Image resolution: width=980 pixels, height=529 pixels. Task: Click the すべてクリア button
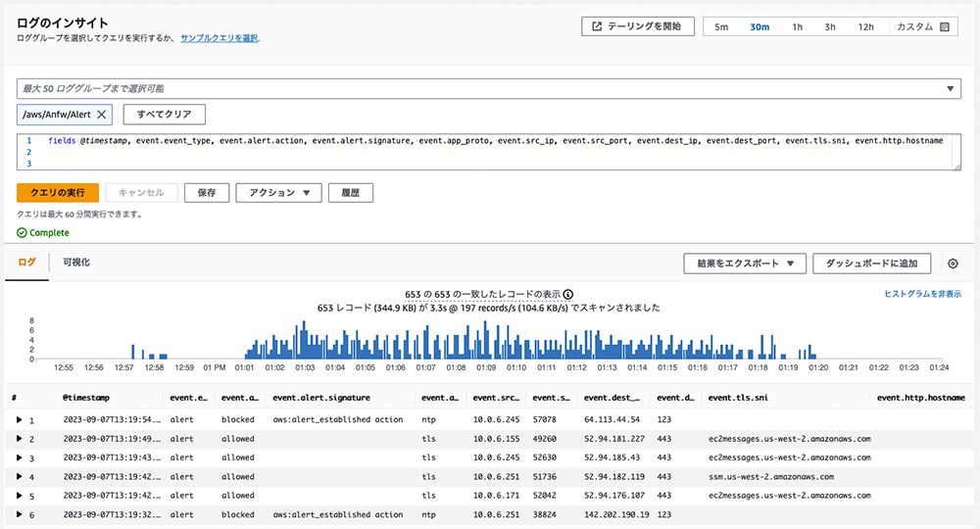tap(165, 115)
